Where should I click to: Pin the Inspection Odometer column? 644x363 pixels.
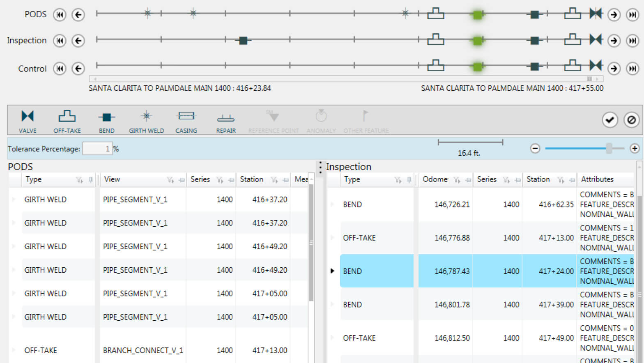(468, 180)
